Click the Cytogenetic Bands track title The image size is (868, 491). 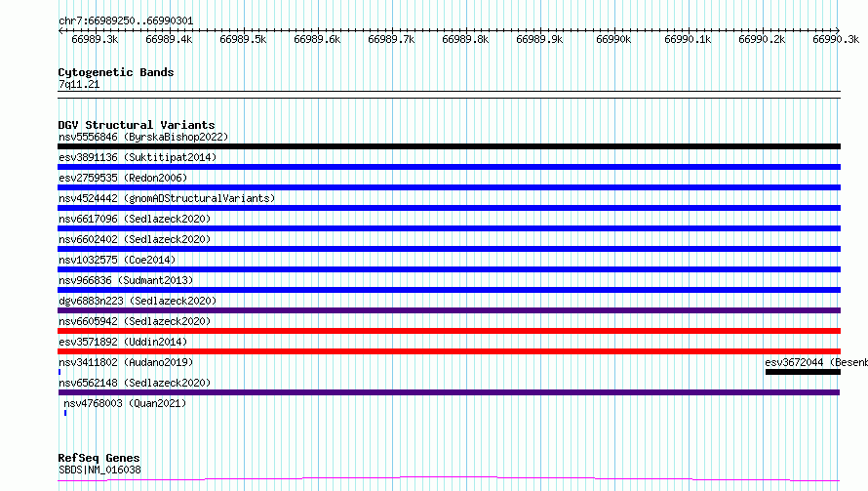click(x=116, y=72)
